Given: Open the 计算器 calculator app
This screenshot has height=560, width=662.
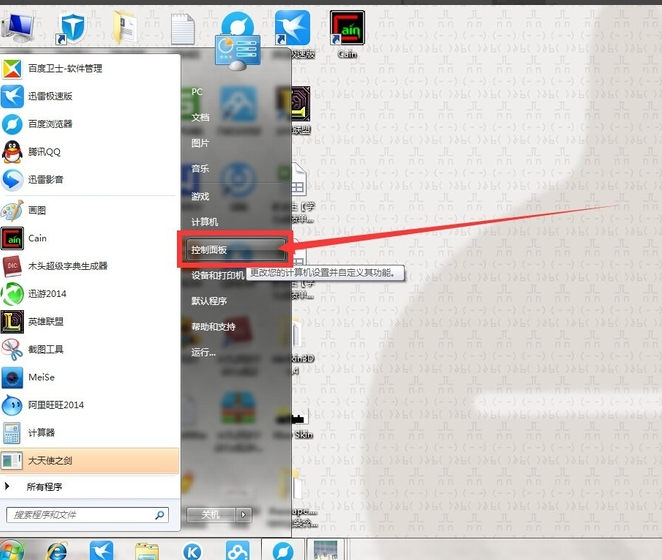Looking at the screenshot, I should pyautogui.click(x=41, y=433).
